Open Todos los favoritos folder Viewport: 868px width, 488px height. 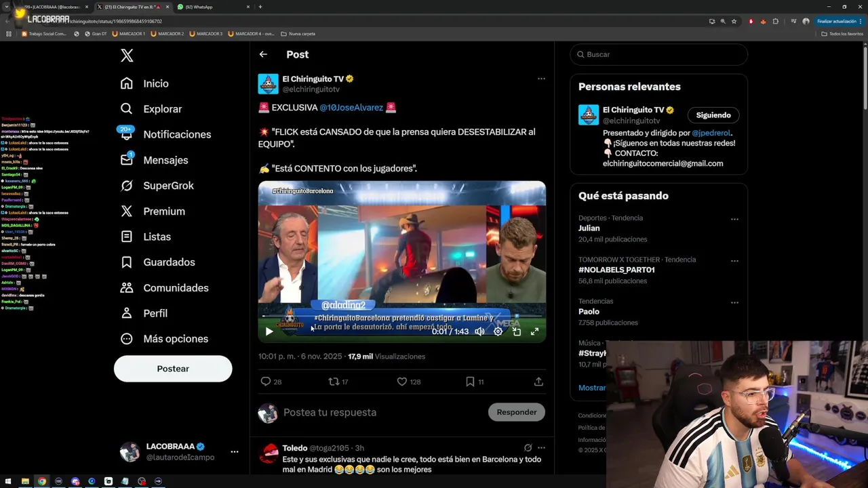pos(842,34)
